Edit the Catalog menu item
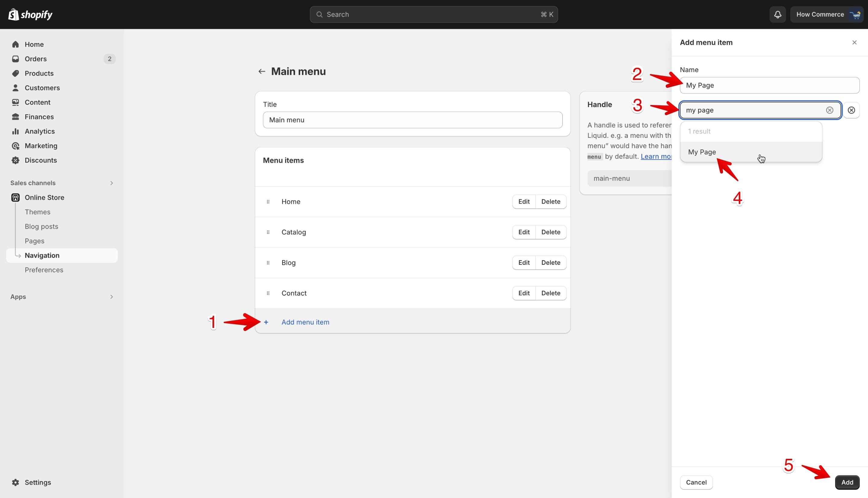 [524, 232]
